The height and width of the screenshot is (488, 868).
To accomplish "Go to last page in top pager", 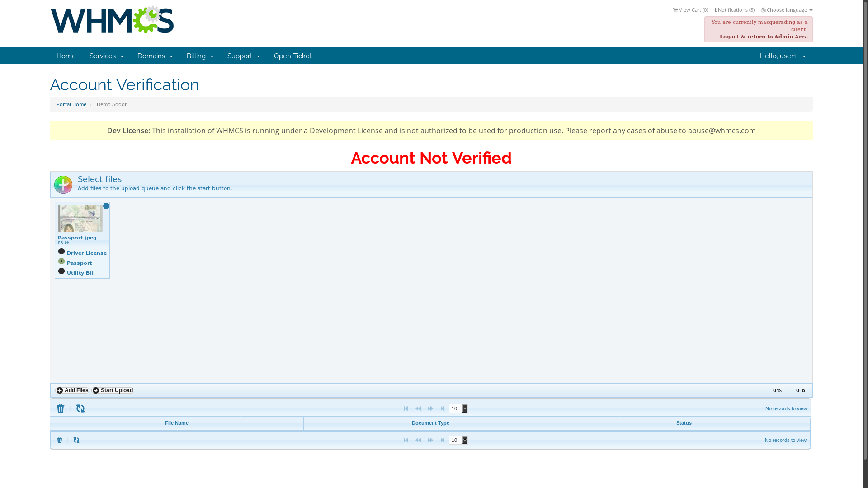I will (443, 409).
